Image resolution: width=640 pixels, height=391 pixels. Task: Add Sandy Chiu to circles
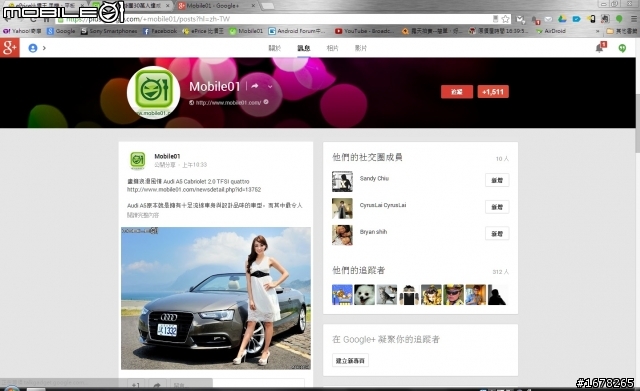[x=497, y=180]
